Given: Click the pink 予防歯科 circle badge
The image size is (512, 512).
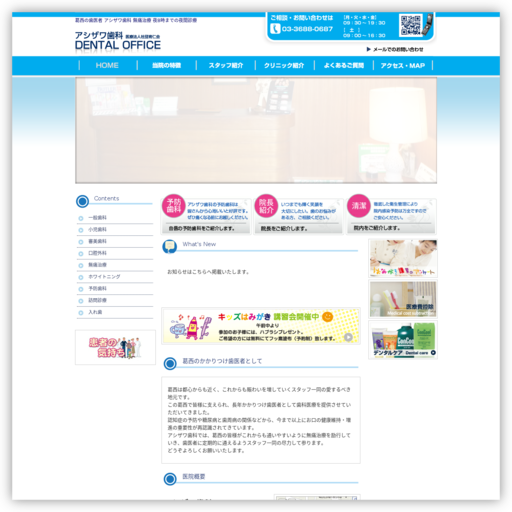Looking at the screenshot, I should coord(174,206).
